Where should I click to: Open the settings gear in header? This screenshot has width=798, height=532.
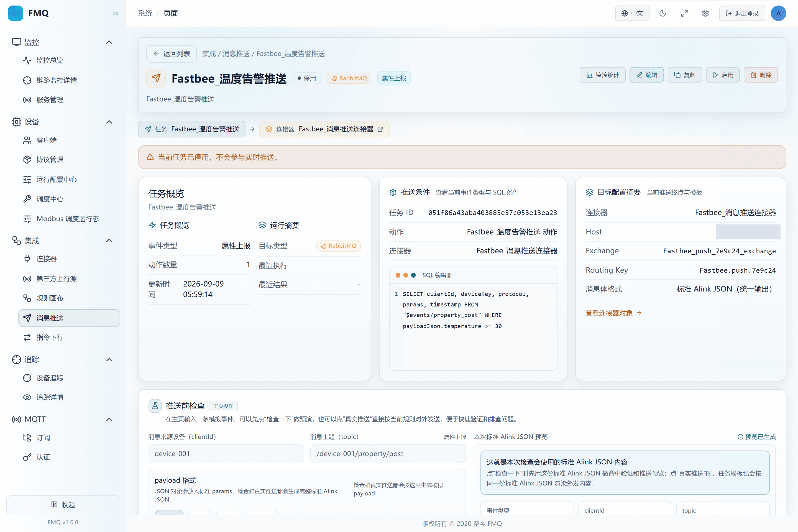705,13
